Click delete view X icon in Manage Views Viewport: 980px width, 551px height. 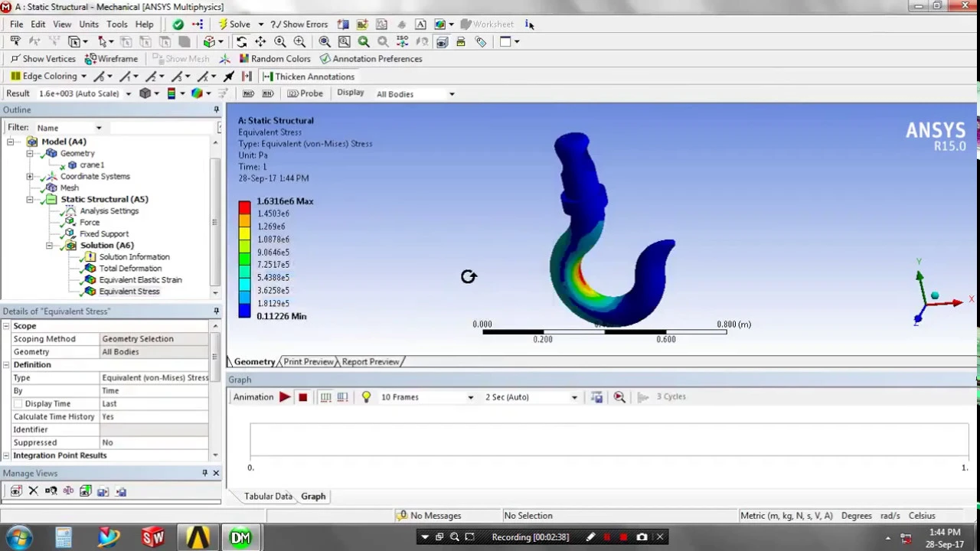(33, 491)
